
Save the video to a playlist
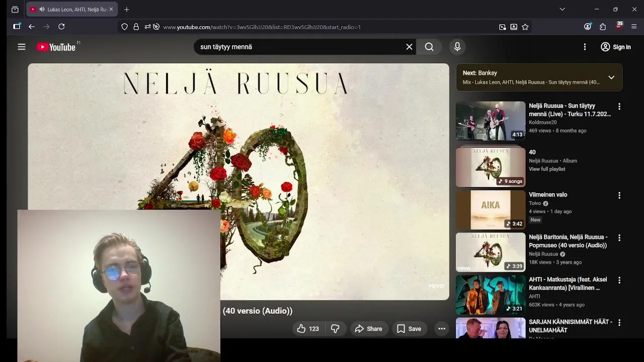pos(409,329)
